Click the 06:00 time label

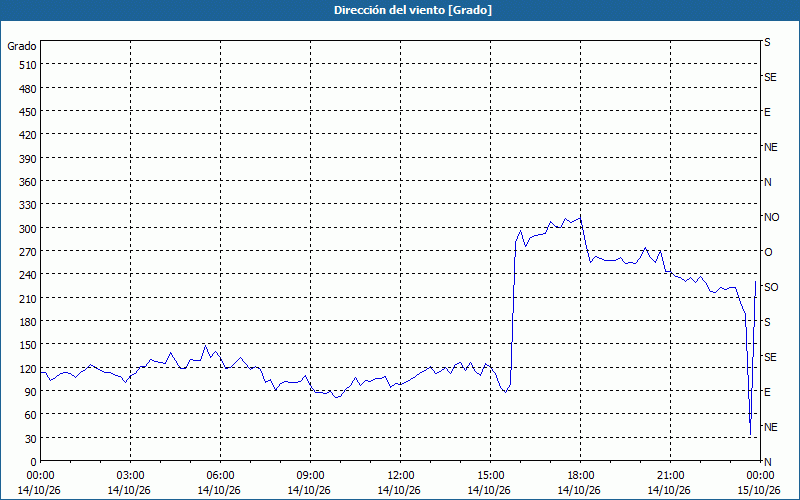(x=220, y=476)
